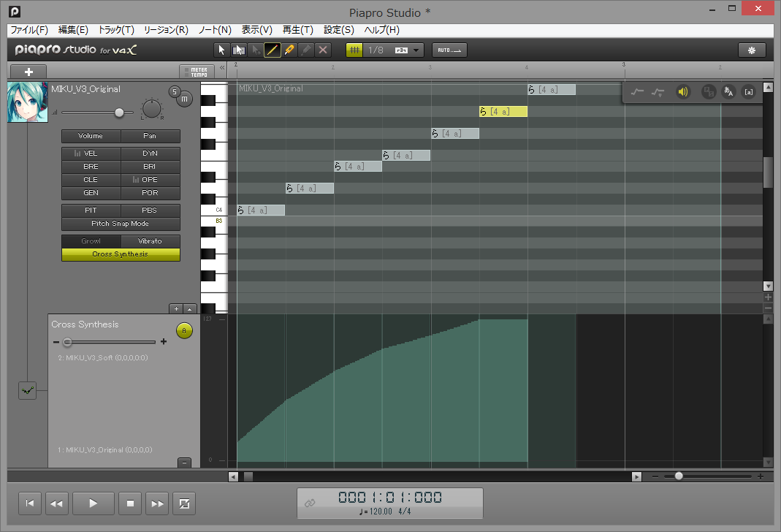Select the BRE parameter

pyautogui.click(x=91, y=167)
